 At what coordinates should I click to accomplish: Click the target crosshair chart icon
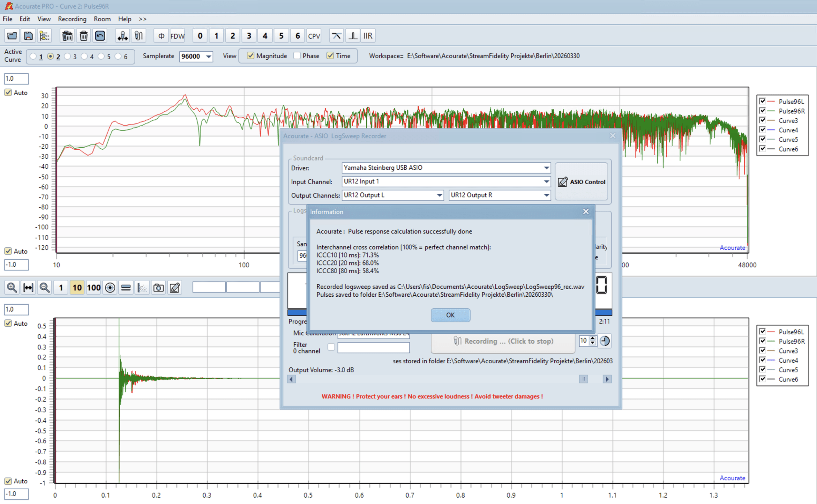coord(110,287)
